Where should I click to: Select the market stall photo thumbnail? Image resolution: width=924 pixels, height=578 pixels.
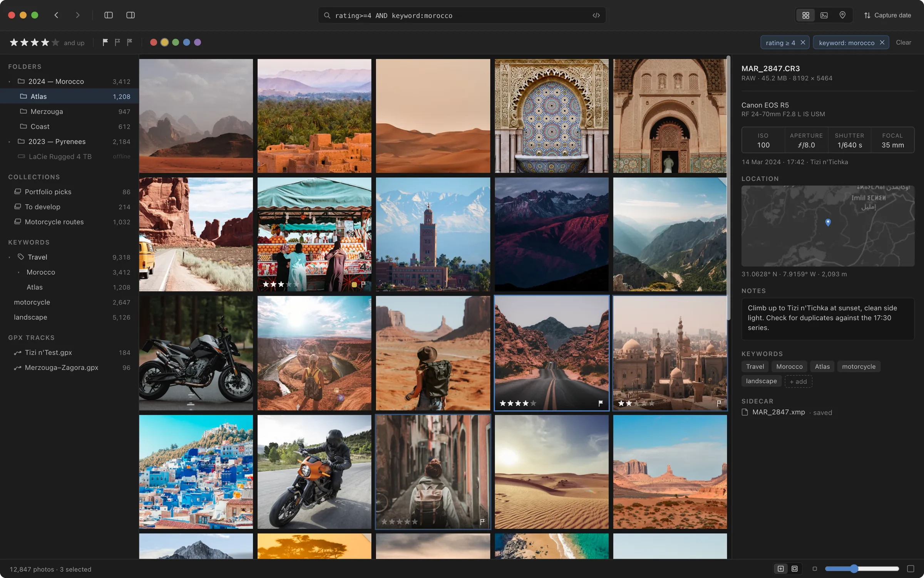pyautogui.click(x=314, y=234)
